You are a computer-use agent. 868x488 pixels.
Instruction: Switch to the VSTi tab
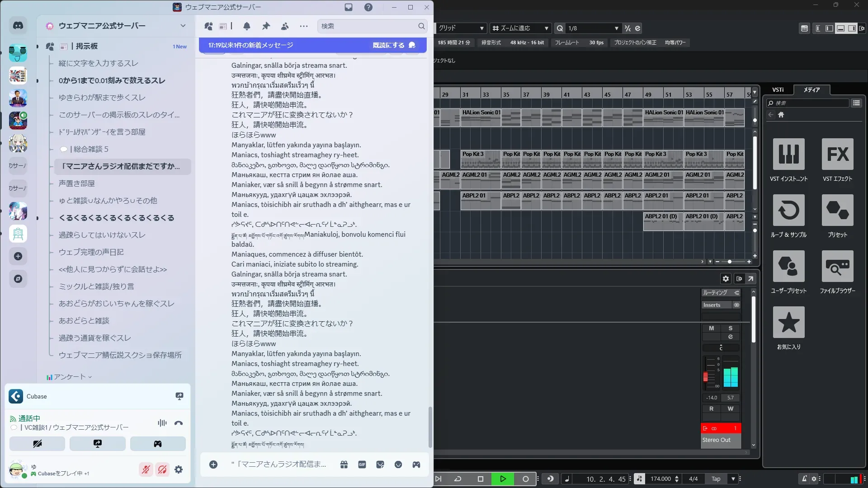pos(778,89)
